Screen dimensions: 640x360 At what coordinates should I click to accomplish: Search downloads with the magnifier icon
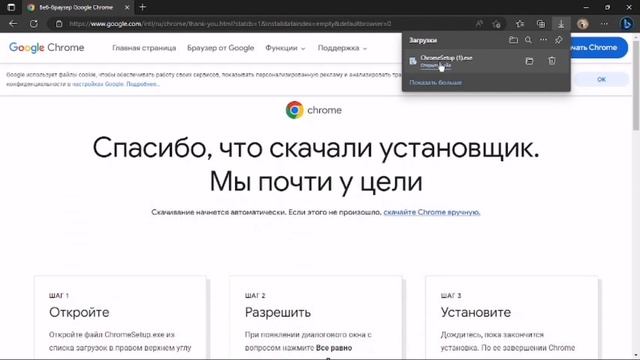[x=528, y=40]
